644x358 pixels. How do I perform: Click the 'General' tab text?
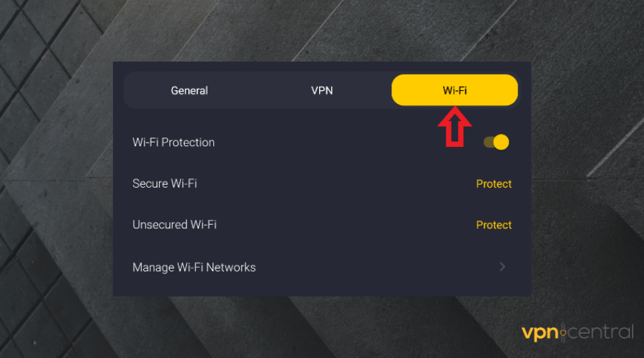(189, 91)
